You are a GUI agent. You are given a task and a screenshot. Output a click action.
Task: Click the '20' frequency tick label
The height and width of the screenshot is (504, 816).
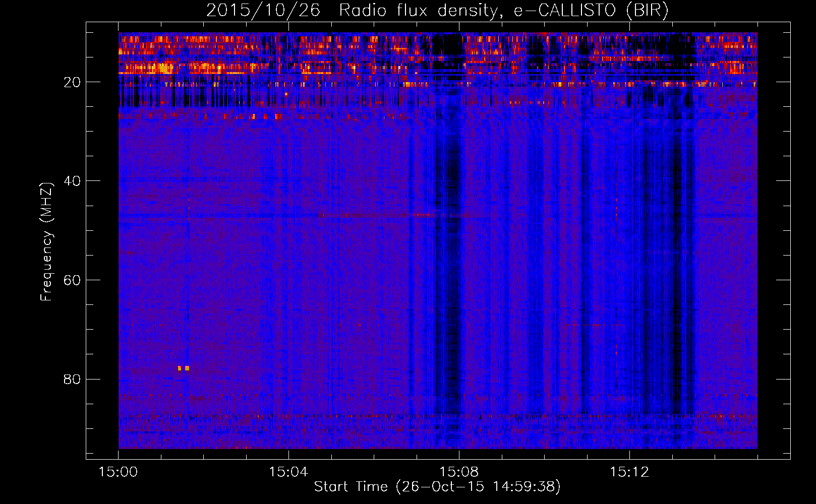[x=72, y=82]
